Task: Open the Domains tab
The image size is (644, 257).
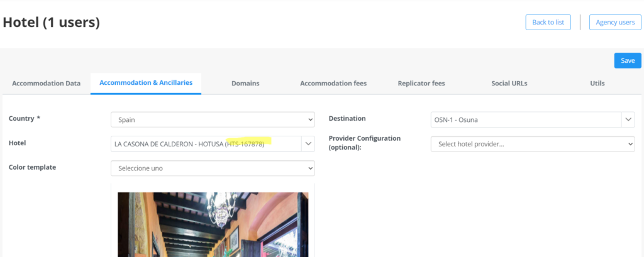Action: (x=245, y=83)
